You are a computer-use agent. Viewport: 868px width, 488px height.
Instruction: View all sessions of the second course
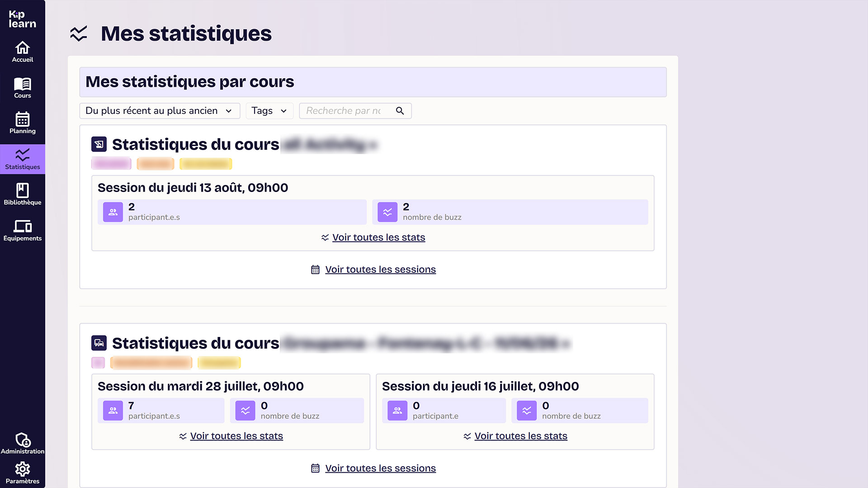pyautogui.click(x=373, y=468)
